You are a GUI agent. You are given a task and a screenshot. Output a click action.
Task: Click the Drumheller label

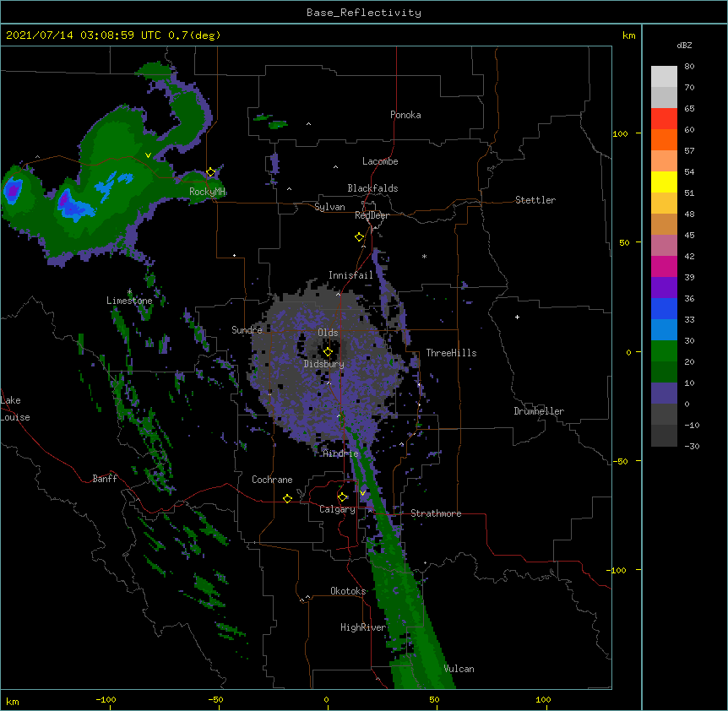click(x=539, y=411)
